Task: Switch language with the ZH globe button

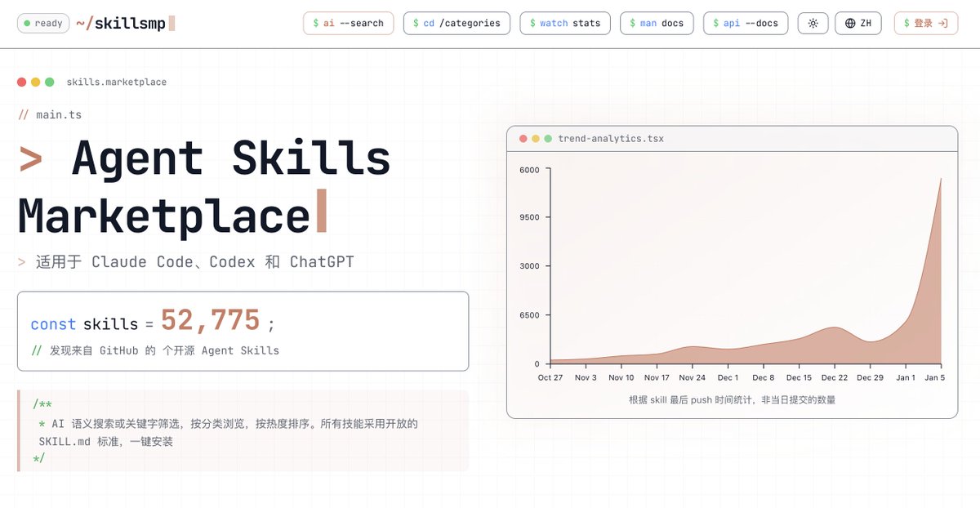Action: (858, 23)
